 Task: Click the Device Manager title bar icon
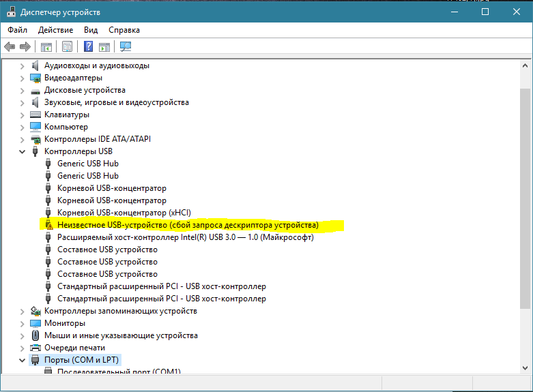tap(11, 12)
